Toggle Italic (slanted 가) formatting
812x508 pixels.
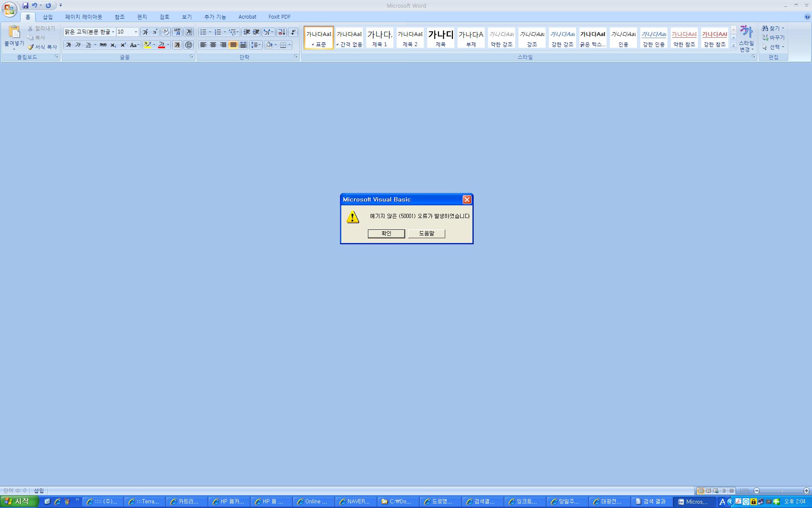[x=78, y=45]
